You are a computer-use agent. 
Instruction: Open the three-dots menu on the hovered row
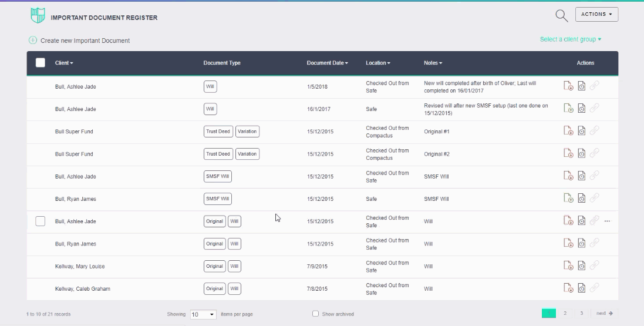pyautogui.click(x=607, y=221)
